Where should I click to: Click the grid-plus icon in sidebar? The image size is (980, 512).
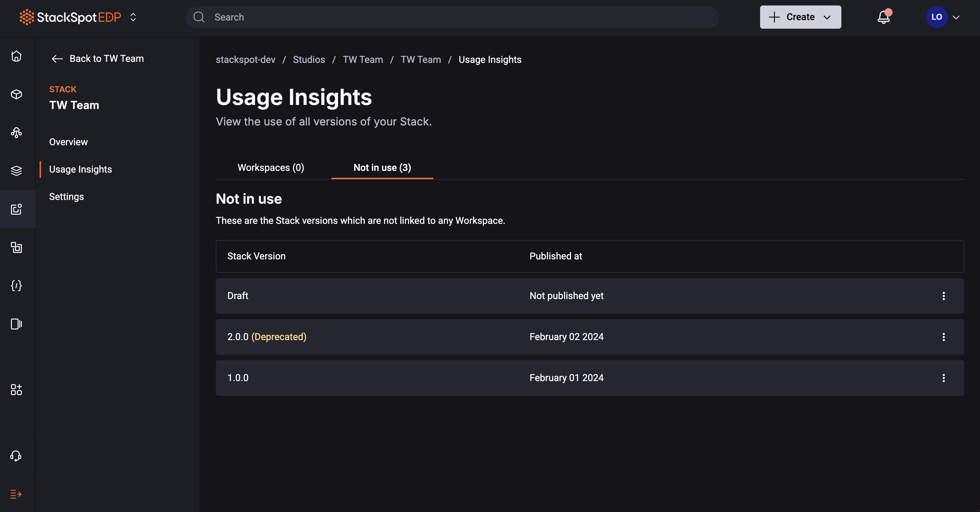point(16,389)
